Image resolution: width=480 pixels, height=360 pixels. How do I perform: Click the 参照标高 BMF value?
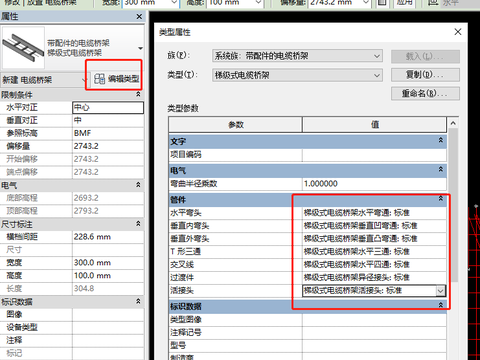(108, 133)
